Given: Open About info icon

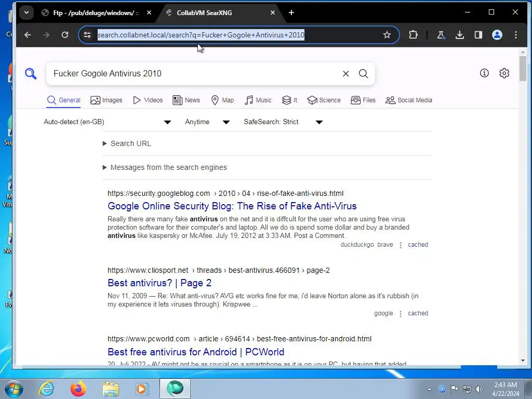Looking at the screenshot, I should coord(484,73).
